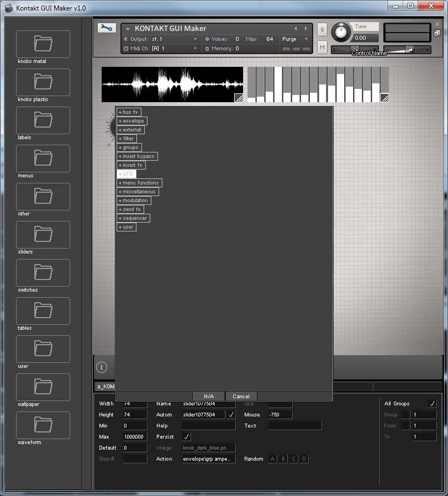Screen dimensions: 448x496
Task: Open the waveform folder
Action: click(x=43, y=425)
